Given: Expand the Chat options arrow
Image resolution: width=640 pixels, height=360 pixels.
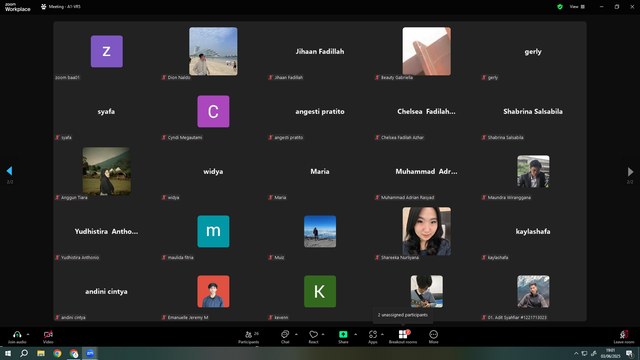Looking at the screenshot, I should (x=296, y=334).
